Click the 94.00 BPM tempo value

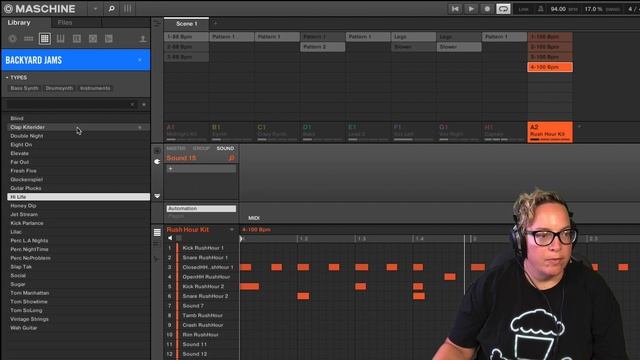click(x=558, y=9)
